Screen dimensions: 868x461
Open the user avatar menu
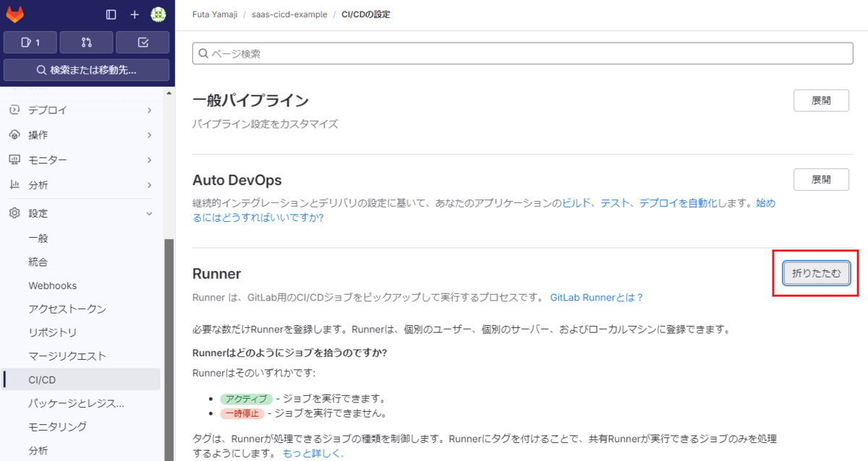click(x=158, y=14)
